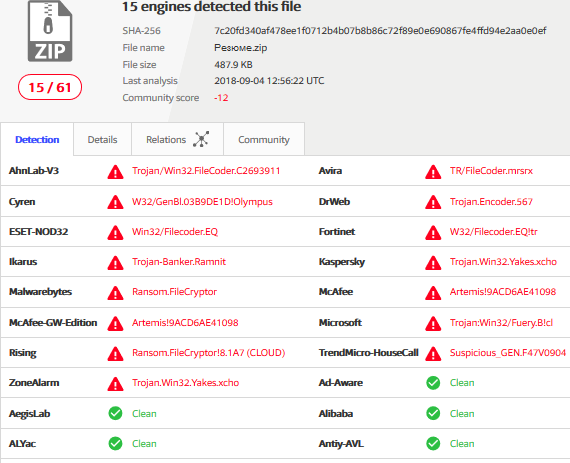Click Trojan:Win32/Fuery.B!cl detection result
The width and height of the screenshot is (570, 463).
coord(501,323)
